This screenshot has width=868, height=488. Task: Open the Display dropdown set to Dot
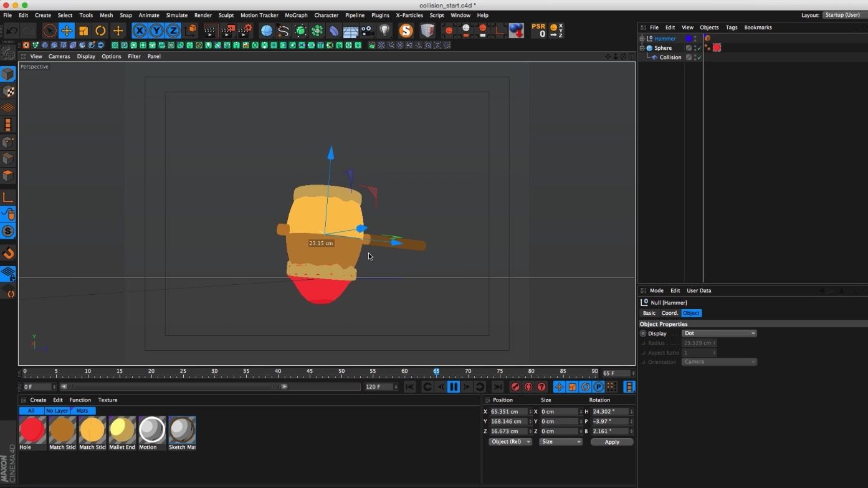[x=719, y=333]
